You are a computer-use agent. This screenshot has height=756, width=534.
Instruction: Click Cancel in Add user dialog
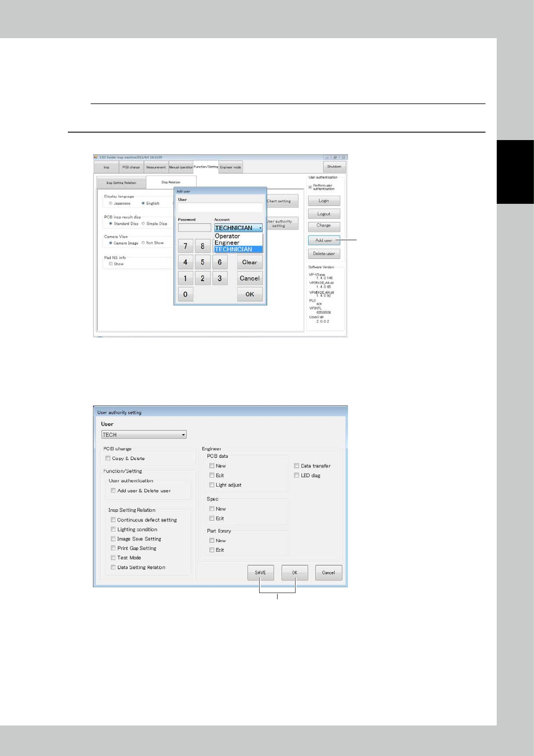click(250, 278)
